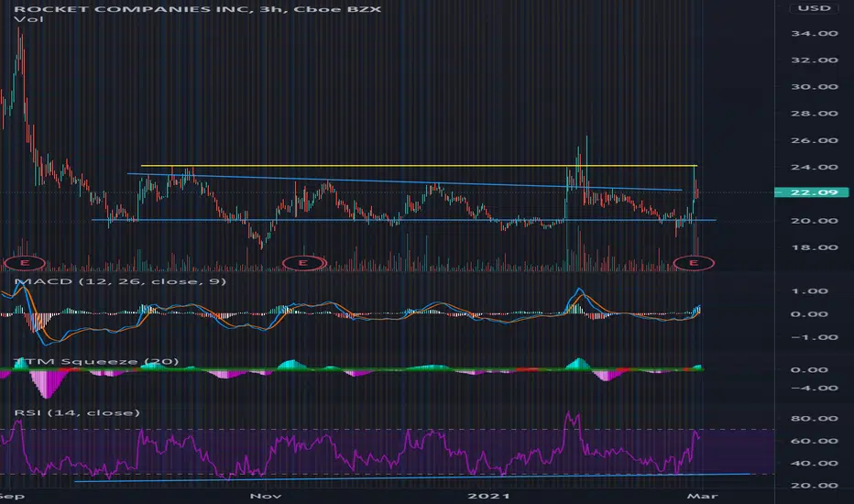Image resolution: width=854 pixels, height=504 pixels.
Task: Click the Mar label on time axis
Action: pyautogui.click(x=702, y=496)
